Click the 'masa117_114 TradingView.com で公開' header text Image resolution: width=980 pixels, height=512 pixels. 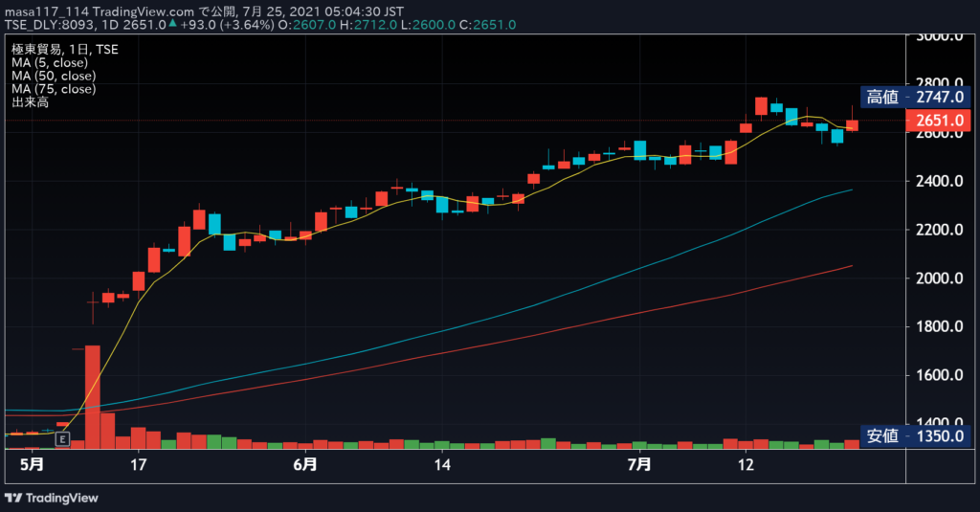point(118,11)
